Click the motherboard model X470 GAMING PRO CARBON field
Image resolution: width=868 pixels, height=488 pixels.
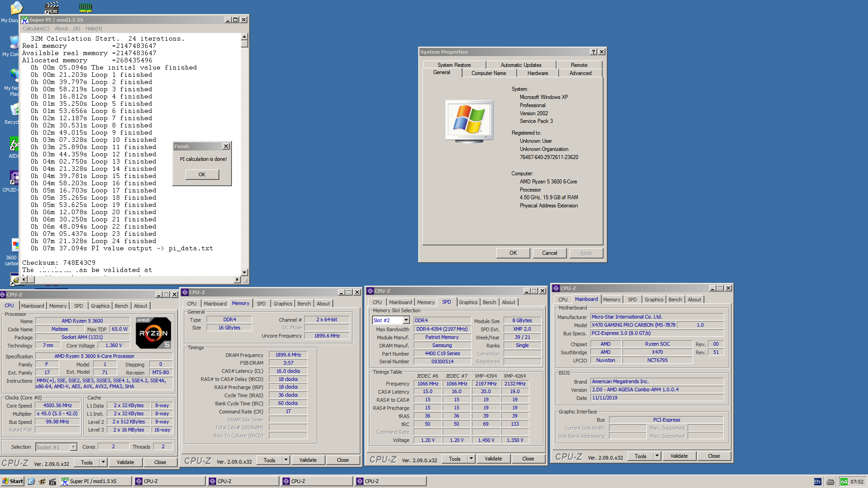(633, 325)
